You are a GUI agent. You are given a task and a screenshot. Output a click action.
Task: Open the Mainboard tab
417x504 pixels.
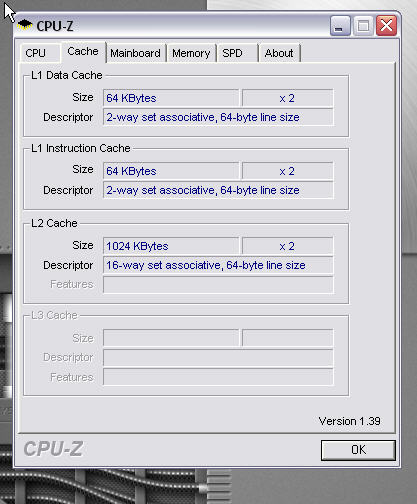click(136, 53)
